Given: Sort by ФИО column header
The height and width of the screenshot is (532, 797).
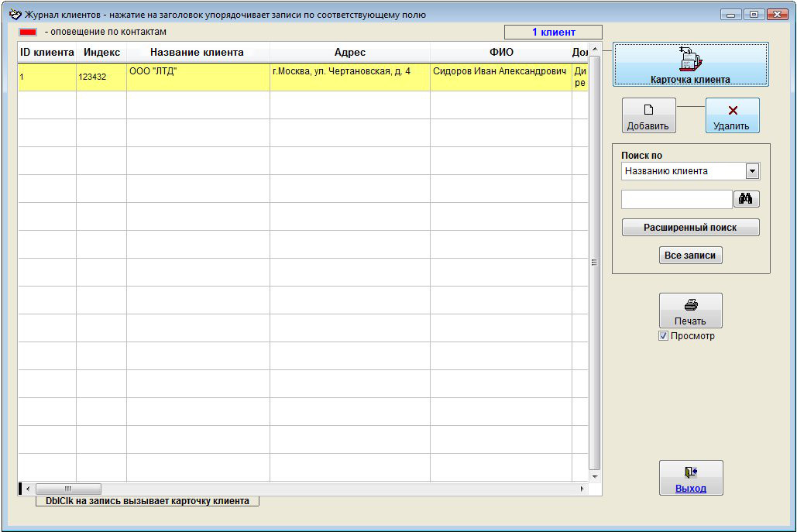Looking at the screenshot, I should click(x=500, y=53).
